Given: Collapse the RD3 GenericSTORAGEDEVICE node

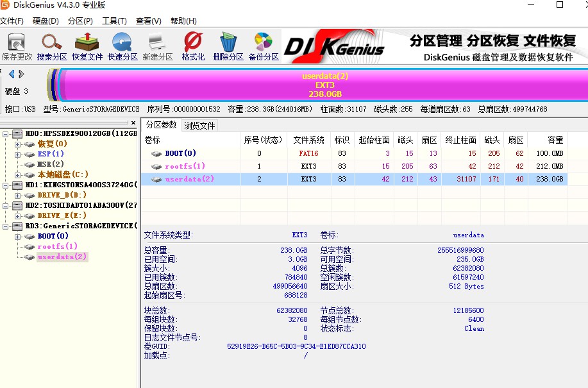Looking at the screenshot, I should tap(5, 226).
